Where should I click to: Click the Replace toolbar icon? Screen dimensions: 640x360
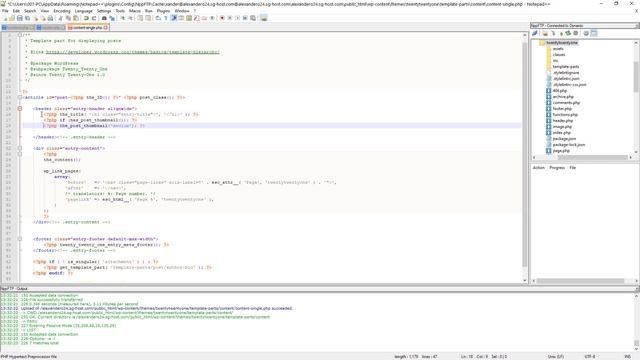(112, 18)
